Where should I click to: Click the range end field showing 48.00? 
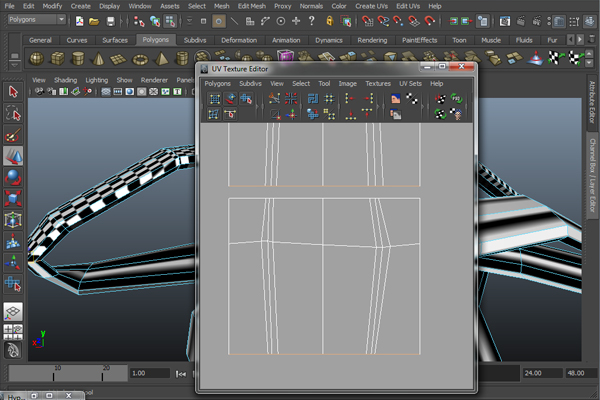click(x=580, y=373)
